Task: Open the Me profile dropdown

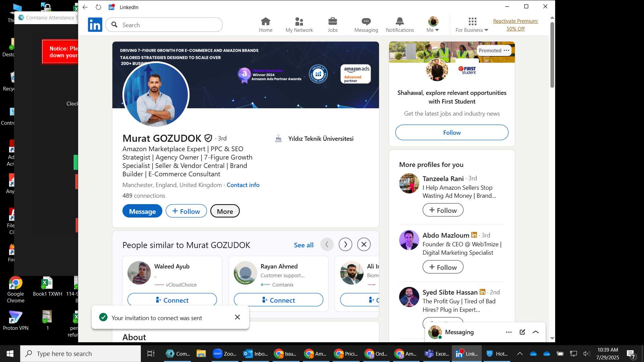Action: [433, 25]
